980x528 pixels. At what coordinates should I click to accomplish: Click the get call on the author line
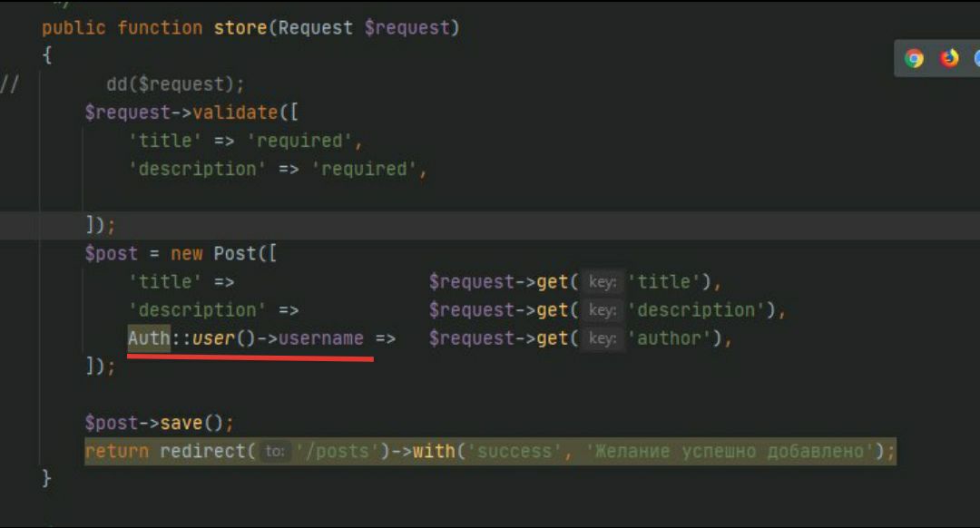point(552,338)
